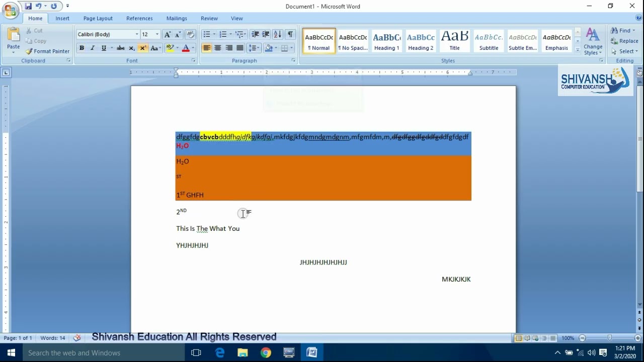Click the Windows search box
Viewport: 644px width, 362px height.
104,352
